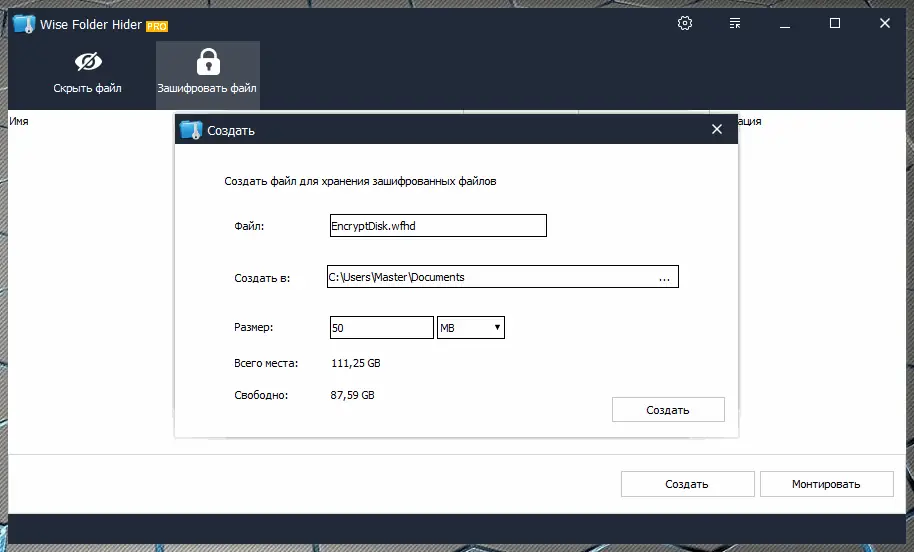Click the Свободно label
This screenshot has height=552, width=914.
pos(261,395)
